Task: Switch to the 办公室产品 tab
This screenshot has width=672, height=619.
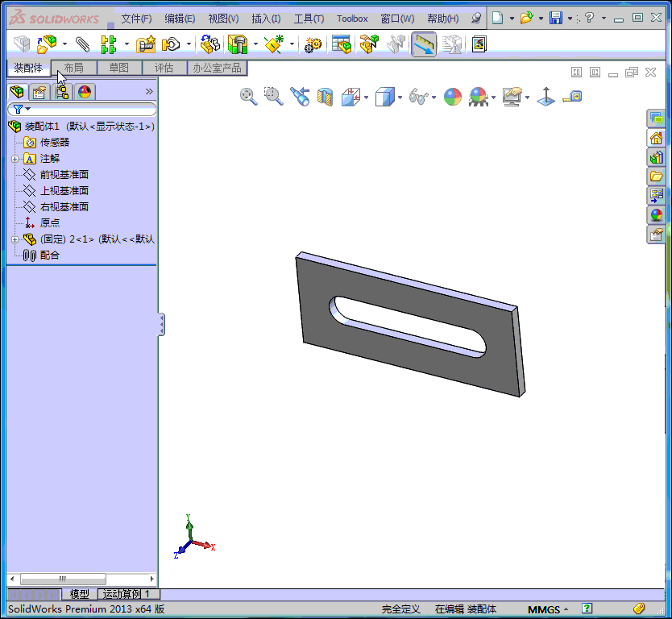Action: click(x=218, y=68)
